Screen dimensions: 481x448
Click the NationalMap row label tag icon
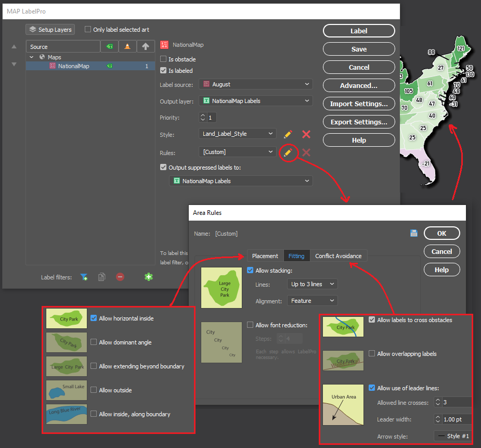tap(110, 66)
